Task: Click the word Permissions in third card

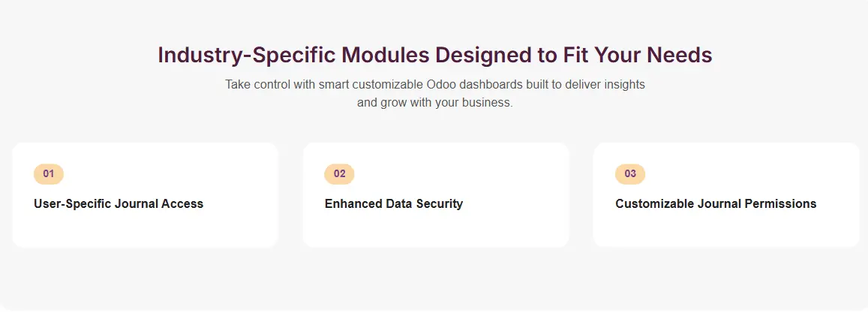Action: click(779, 203)
